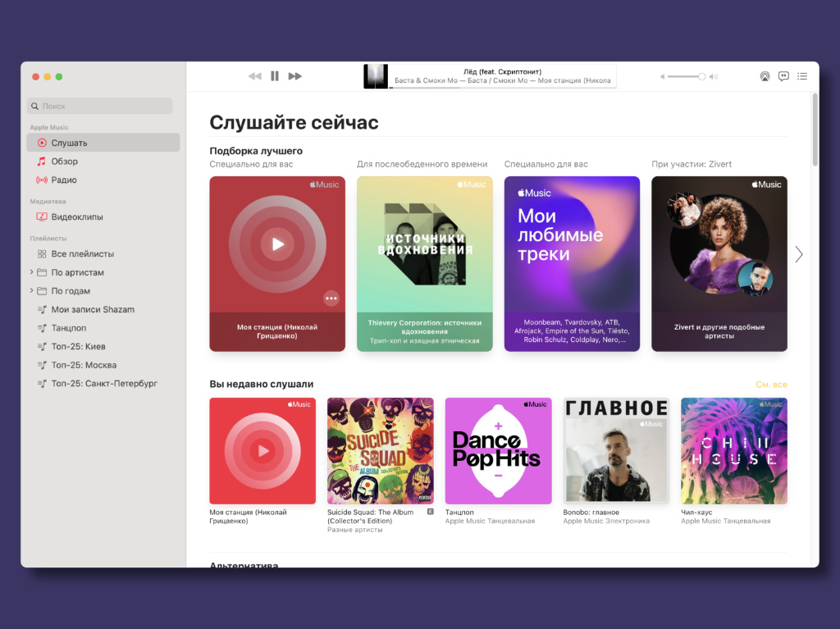Open the Мои любимые треки card
Image resolution: width=840 pixels, height=629 pixels.
[572, 264]
